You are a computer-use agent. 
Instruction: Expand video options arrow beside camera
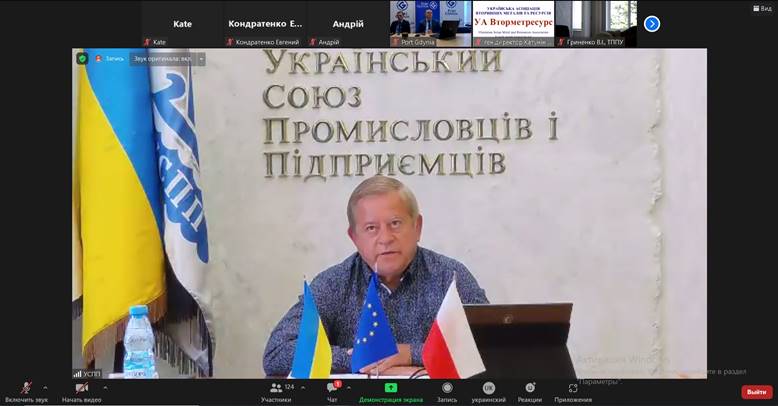[105, 388]
